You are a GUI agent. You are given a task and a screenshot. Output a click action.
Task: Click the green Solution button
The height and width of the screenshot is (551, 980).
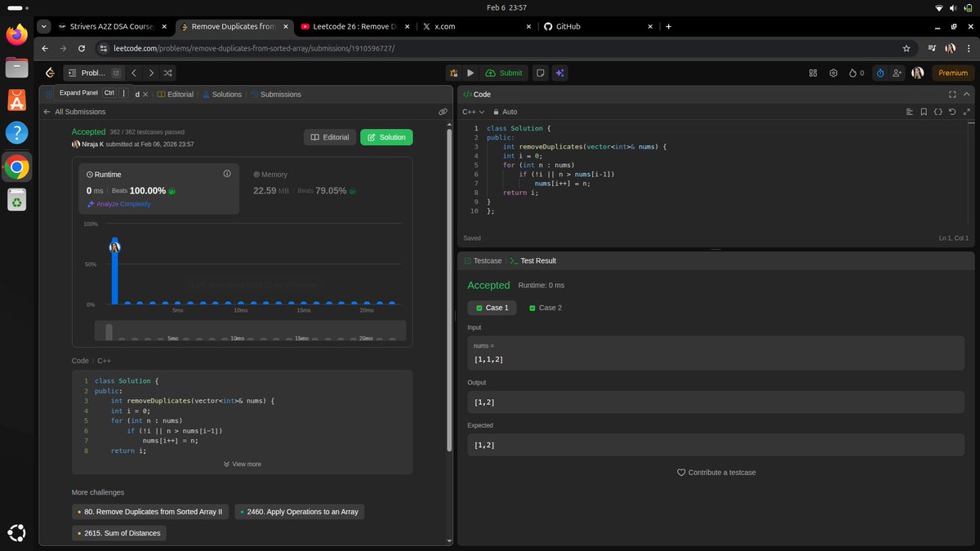point(386,137)
